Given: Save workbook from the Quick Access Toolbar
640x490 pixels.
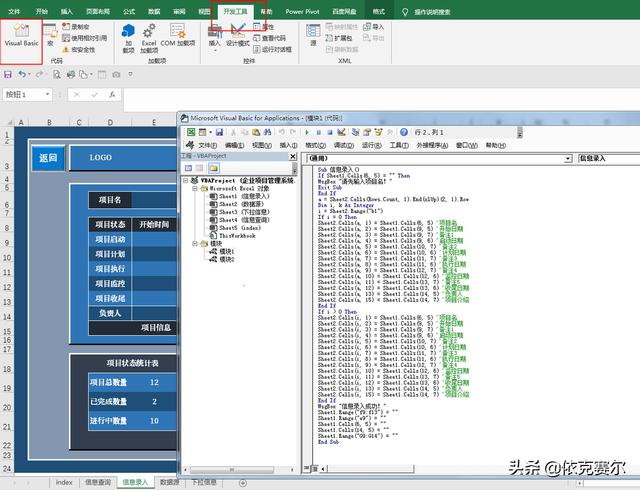Looking at the screenshot, I should [8, 74].
